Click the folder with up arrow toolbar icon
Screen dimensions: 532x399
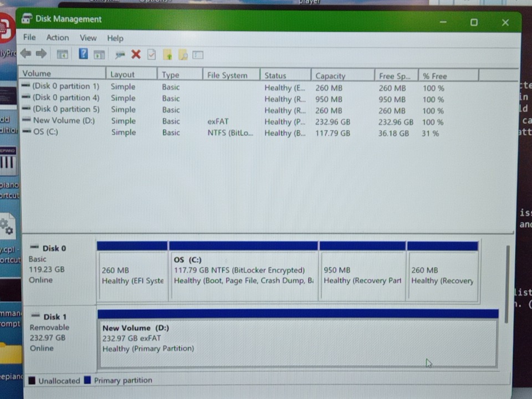[x=167, y=55]
